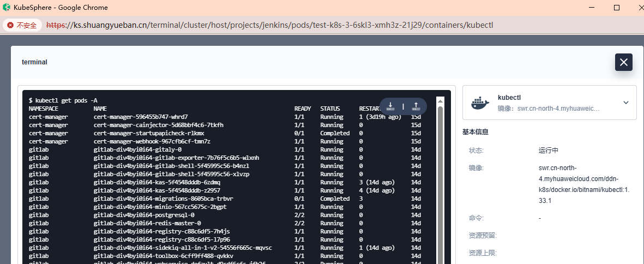
Task: Click pod name gitlab-div4byi0i64-migrations-8605bca-trbvr
Action: coord(164,199)
